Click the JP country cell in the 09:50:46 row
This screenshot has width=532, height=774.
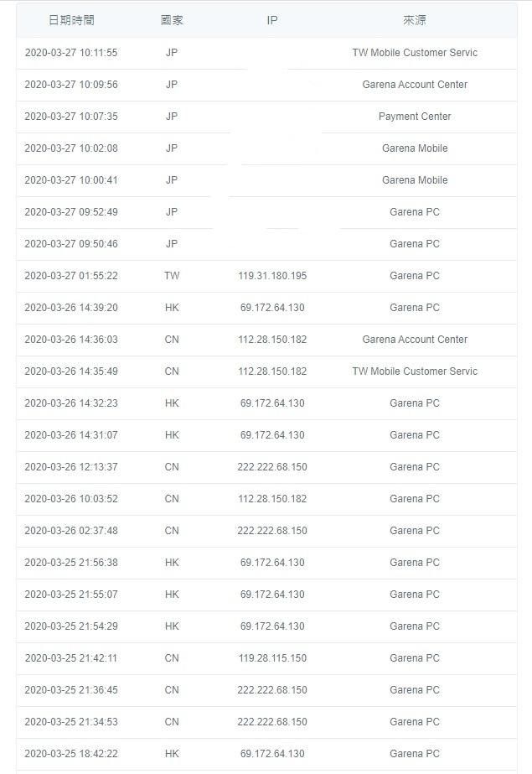(x=172, y=244)
